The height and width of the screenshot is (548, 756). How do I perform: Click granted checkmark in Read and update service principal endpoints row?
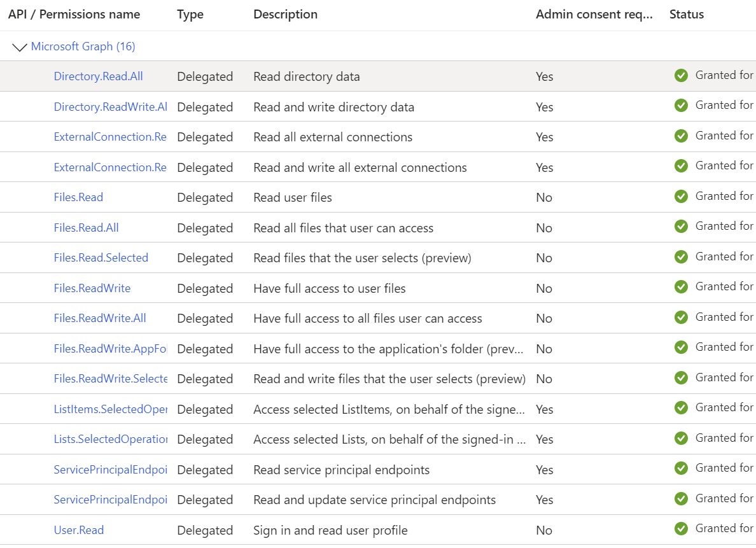coord(682,498)
